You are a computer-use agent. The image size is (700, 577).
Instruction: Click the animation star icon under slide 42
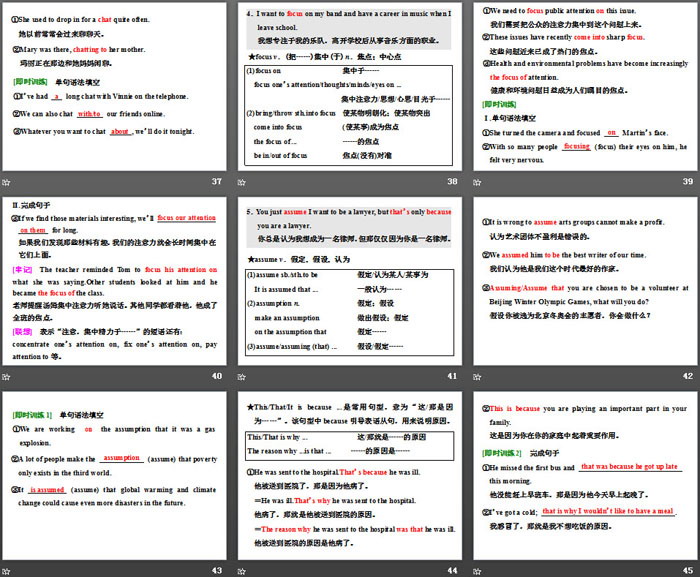477,377
